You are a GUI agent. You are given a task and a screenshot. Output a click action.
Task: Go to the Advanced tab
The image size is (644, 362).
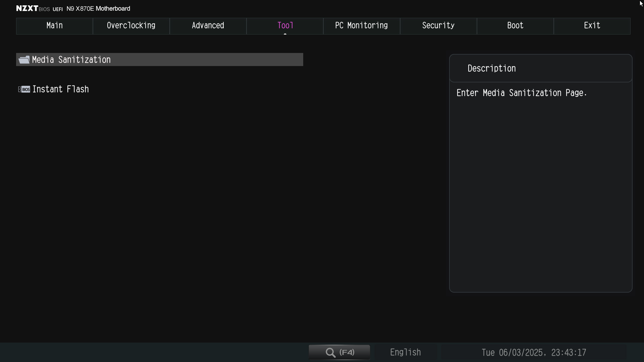pos(208,26)
